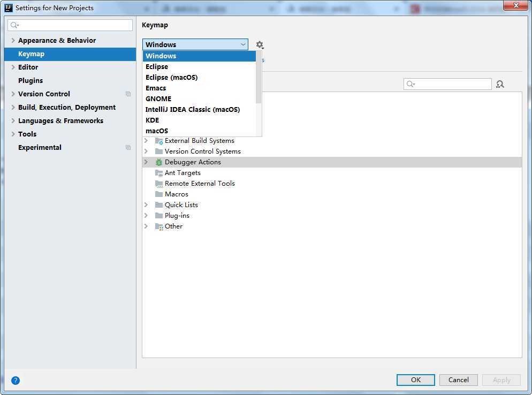
Task: Confirm settings with OK button
Action: [416, 380]
